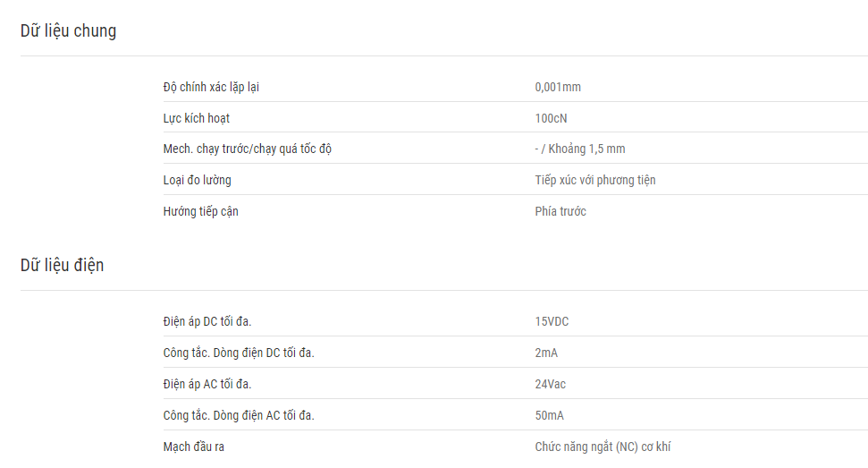Select the 'Loại đo lường' label

point(197,181)
